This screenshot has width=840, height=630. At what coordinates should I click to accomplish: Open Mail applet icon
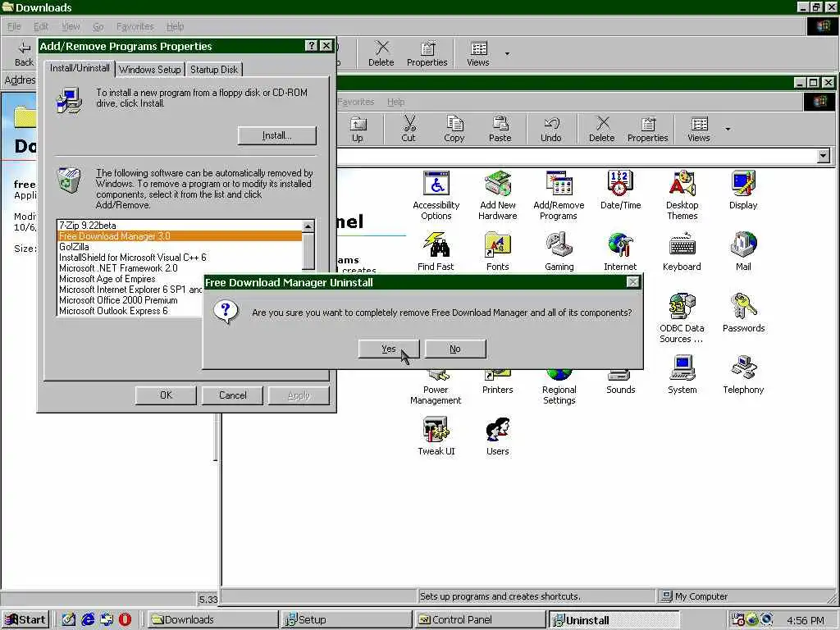[743, 251]
